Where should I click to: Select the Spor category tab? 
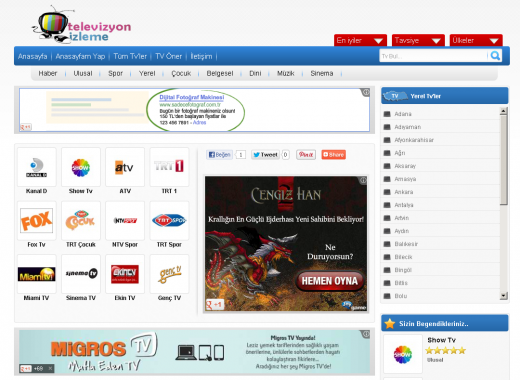click(115, 73)
